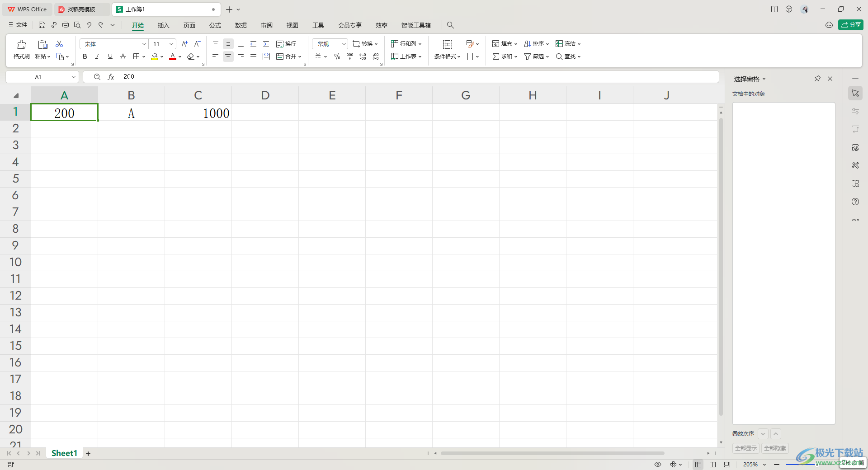Viewport: 868px width, 470px height.
Task: Click the insert function fx icon
Action: [111, 77]
